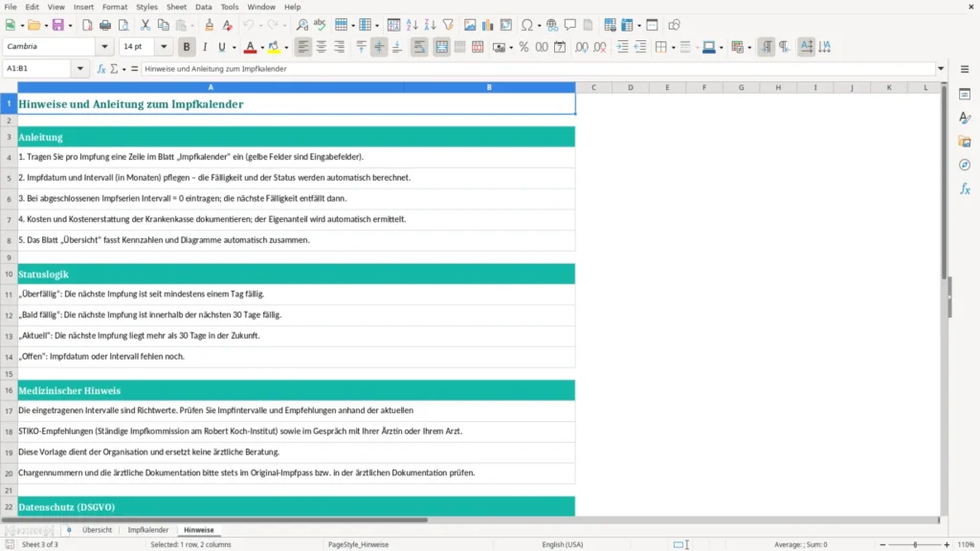The width and height of the screenshot is (980, 551).
Task: Open the font size dropdown
Action: (x=164, y=46)
